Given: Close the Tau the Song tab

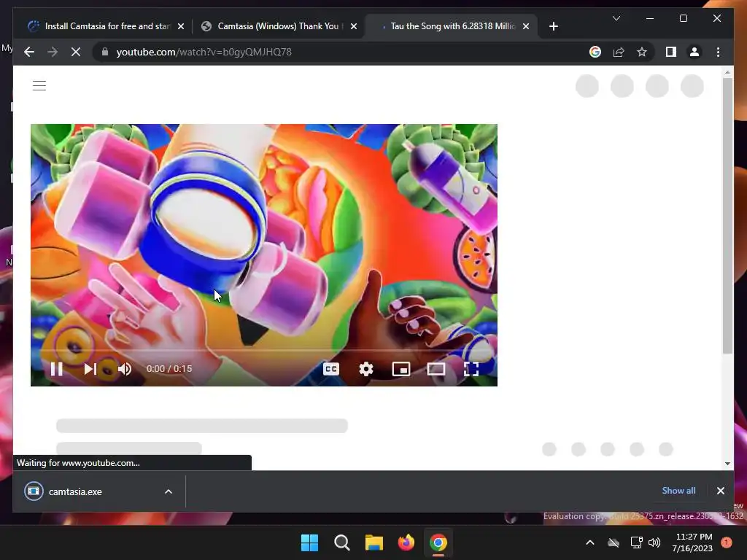Looking at the screenshot, I should coord(526,26).
